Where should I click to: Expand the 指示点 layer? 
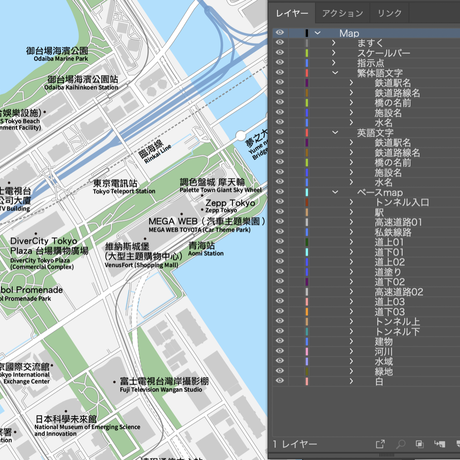pos(334,63)
